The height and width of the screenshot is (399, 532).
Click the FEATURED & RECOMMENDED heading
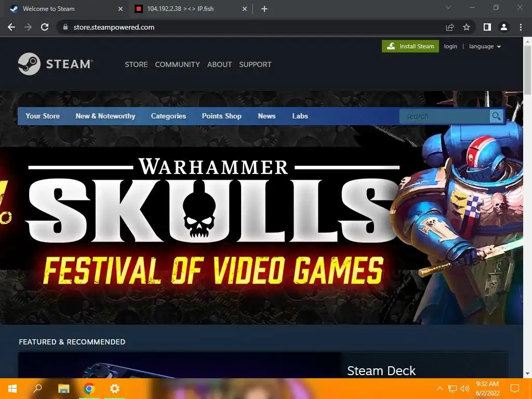pyautogui.click(x=72, y=342)
